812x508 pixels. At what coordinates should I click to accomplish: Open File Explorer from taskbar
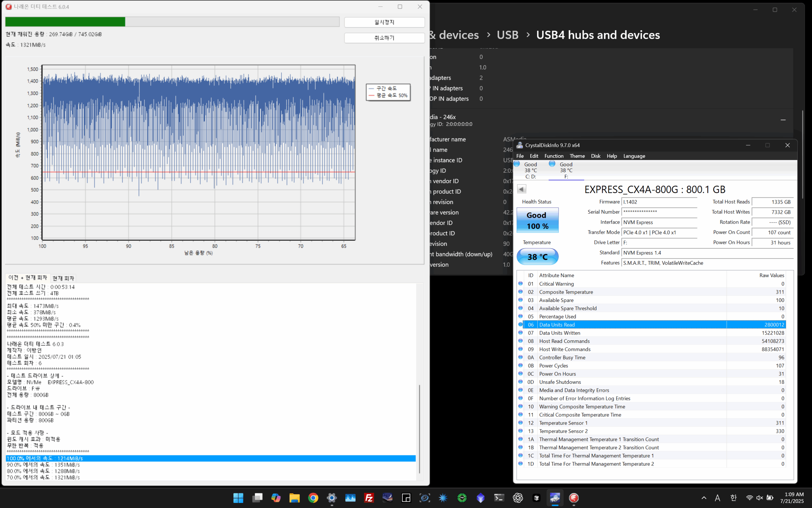pyautogui.click(x=294, y=498)
